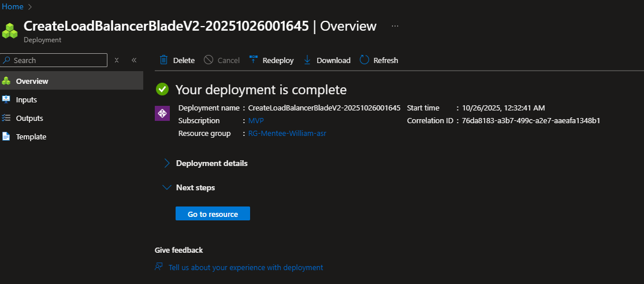Open the Outputs menu item
Viewport: 644px width, 284px height.
tap(29, 118)
